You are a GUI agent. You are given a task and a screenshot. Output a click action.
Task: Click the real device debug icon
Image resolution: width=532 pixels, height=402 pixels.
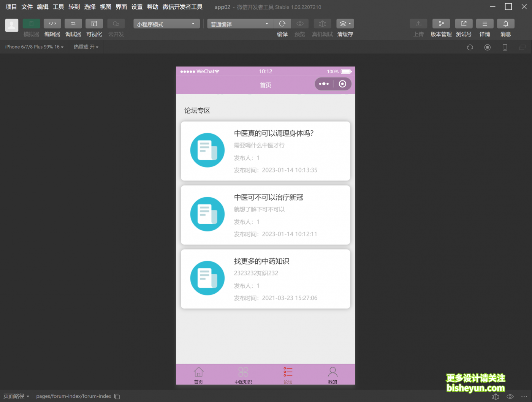pos(322,24)
